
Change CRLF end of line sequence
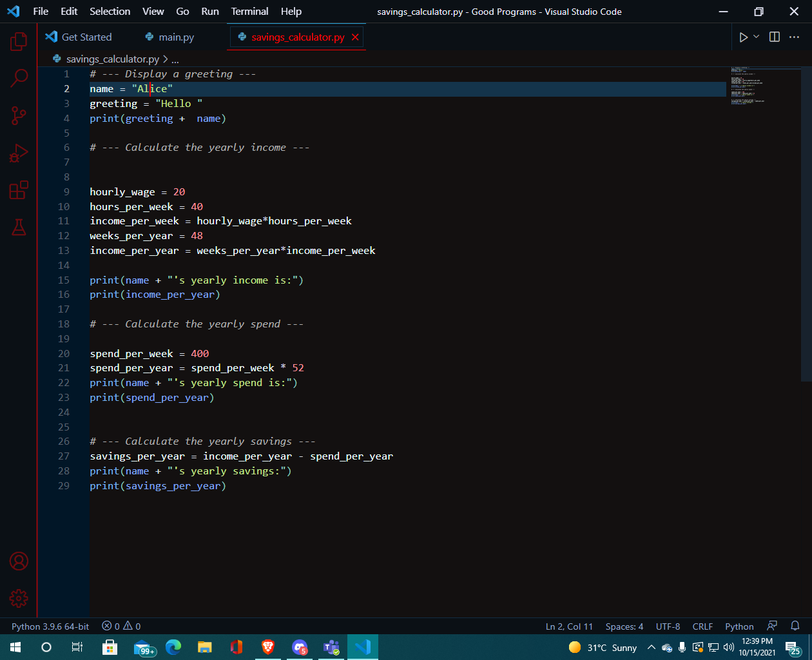[702, 626]
